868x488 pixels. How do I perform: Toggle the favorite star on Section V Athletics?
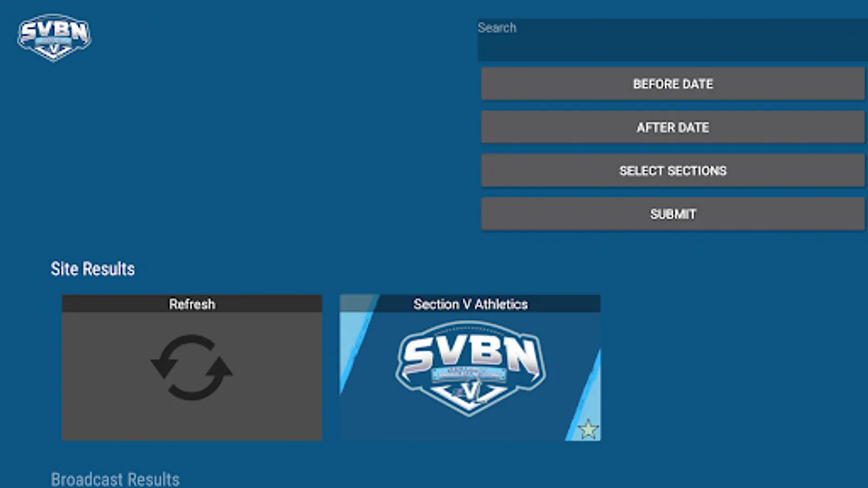tap(588, 429)
